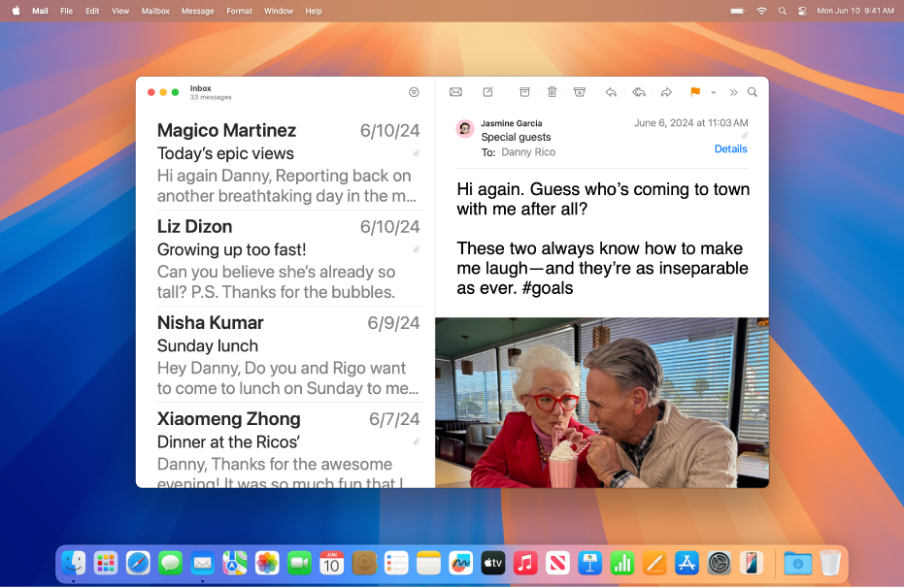Open the Inbox message filter
The height and width of the screenshot is (588, 905).
click(413, 91)
